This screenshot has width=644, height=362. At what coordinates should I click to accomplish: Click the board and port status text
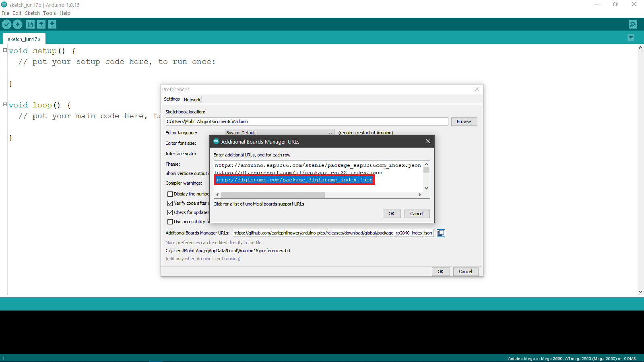pyautogui.click(x=572, y=358)
